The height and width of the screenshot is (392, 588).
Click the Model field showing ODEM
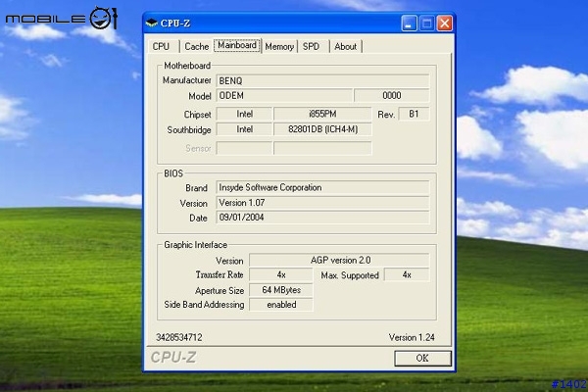tap(284, 96)
